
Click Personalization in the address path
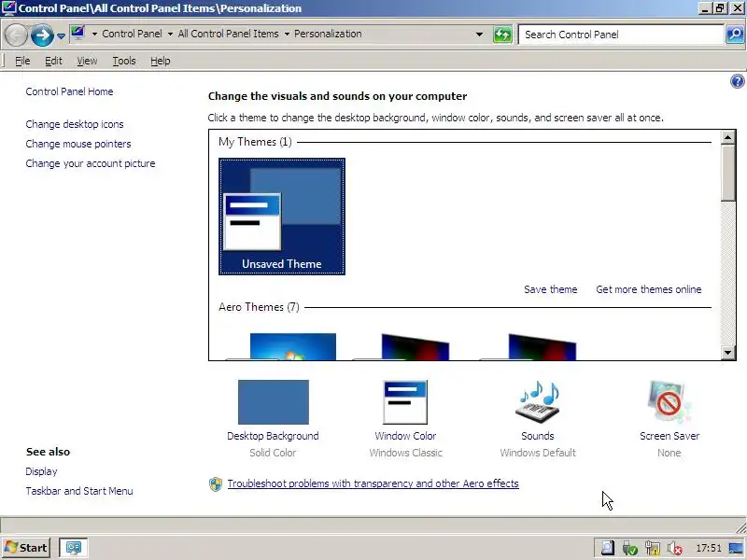tap(328, 34)
